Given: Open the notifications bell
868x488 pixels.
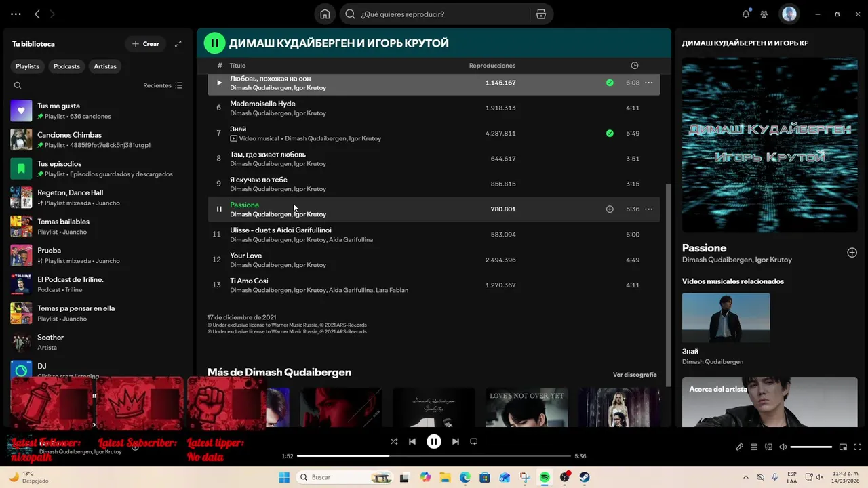Looking at the screenshot, I should point(746,14).
